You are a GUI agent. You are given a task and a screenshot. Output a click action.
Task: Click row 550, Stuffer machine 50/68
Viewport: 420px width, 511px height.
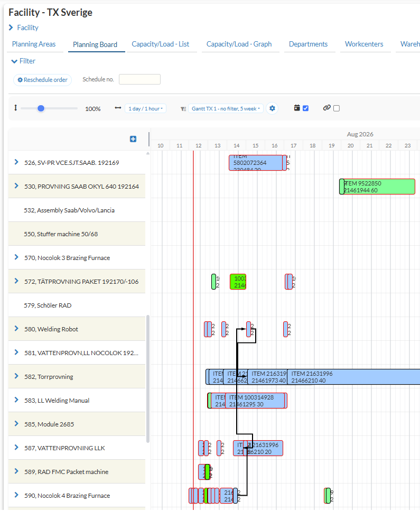pos(77,234)
